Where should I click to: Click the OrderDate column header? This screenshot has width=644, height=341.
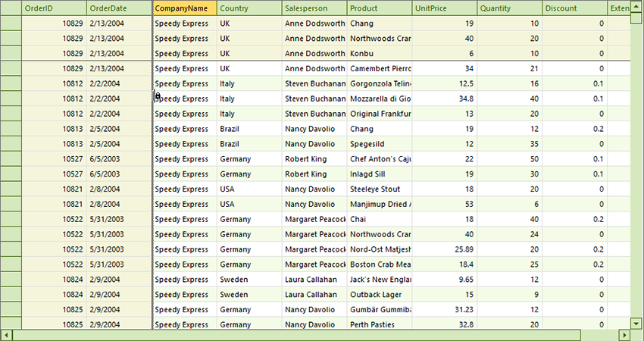(x=119, y=8)
